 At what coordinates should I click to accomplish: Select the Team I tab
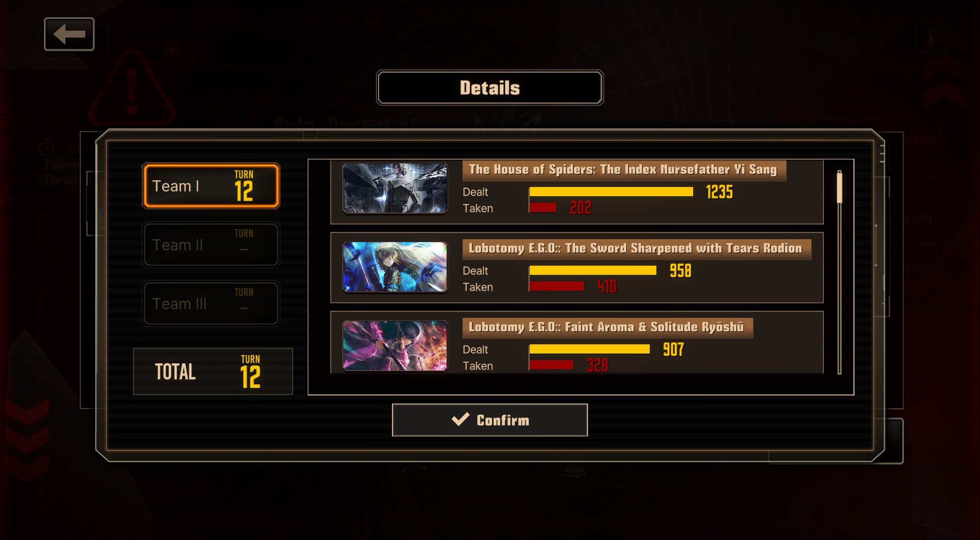point(211,186)
